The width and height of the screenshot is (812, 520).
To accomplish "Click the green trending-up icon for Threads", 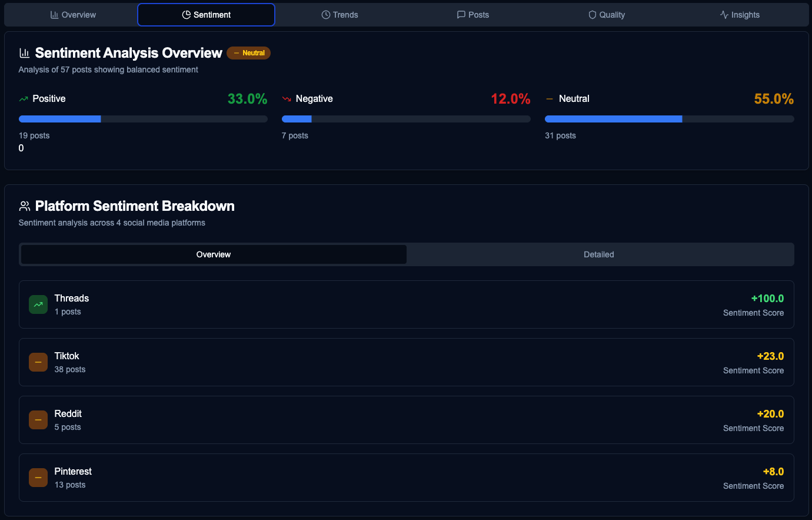I will pos(38,304).
